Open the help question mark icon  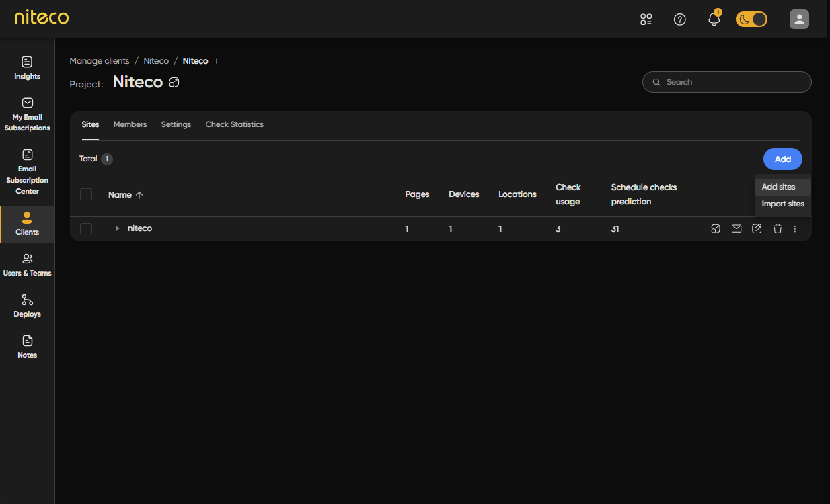pyautogui.click(x=680, y=19)
